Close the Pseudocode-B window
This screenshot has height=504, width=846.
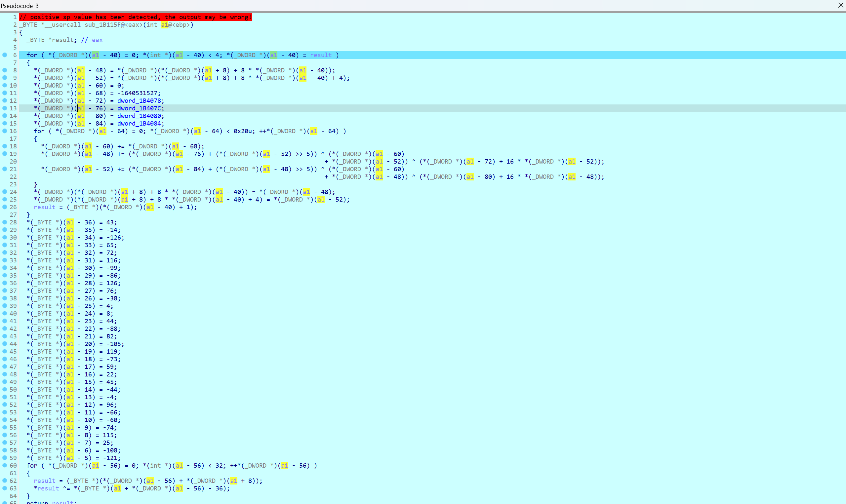pos(841,5)
